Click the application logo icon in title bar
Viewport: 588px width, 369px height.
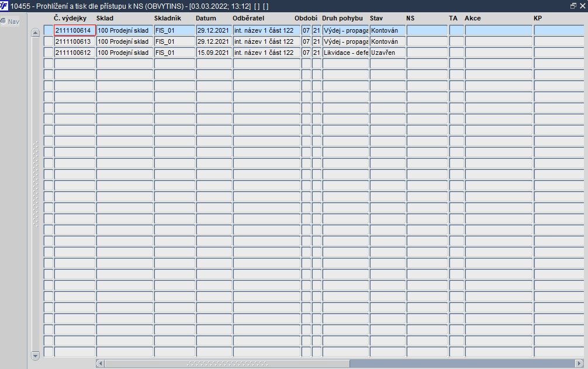(x=4, y=6)
